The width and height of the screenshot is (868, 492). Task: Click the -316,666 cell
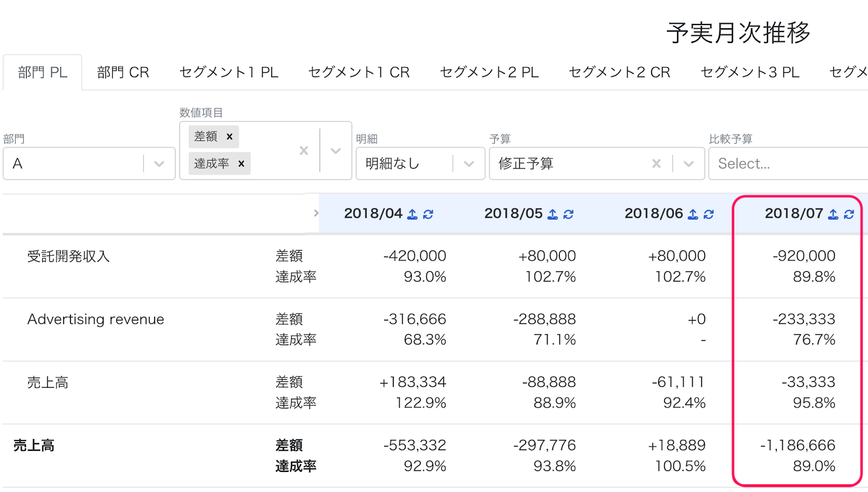click(x=415, y=319)
